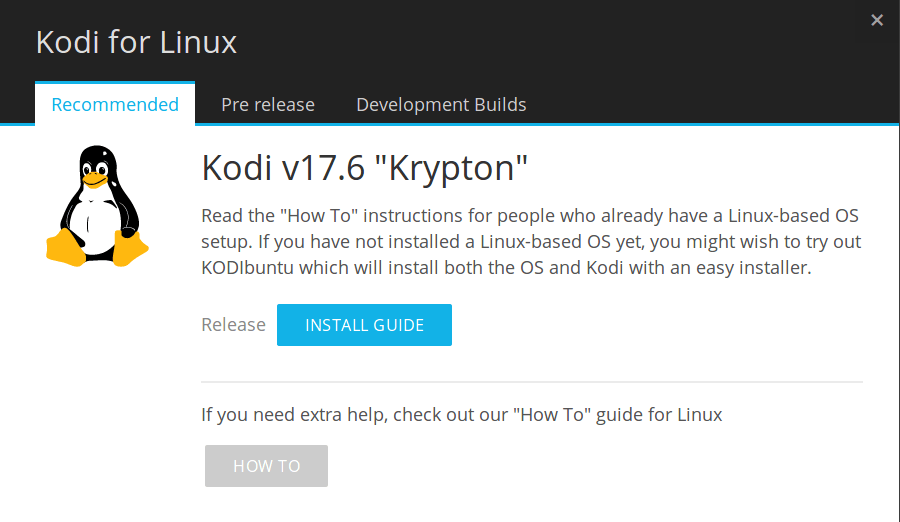The image size is (900, 522).
Task: Open the gray HOW TO button
Action: [266, 466]
